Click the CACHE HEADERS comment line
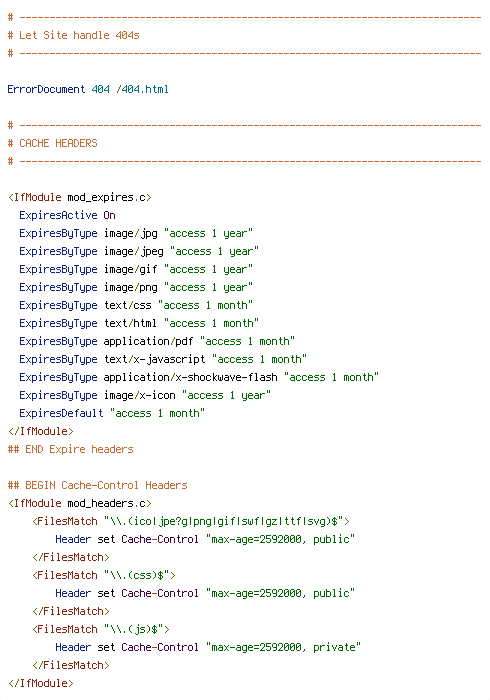 pos(53,143)
